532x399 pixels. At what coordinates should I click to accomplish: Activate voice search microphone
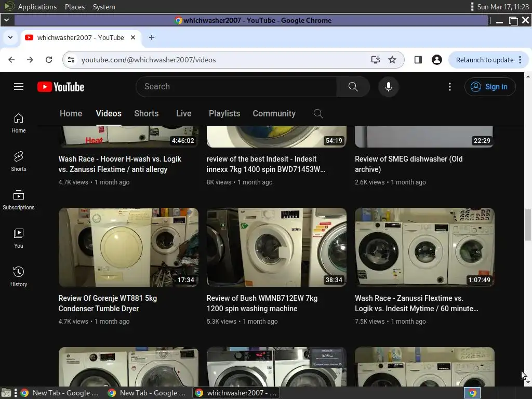point(389,87)
